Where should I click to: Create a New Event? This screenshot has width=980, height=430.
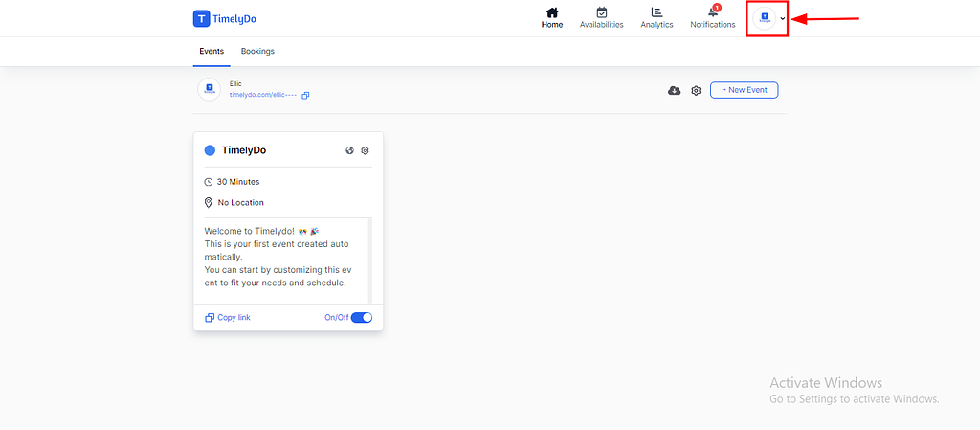point(744,90)
